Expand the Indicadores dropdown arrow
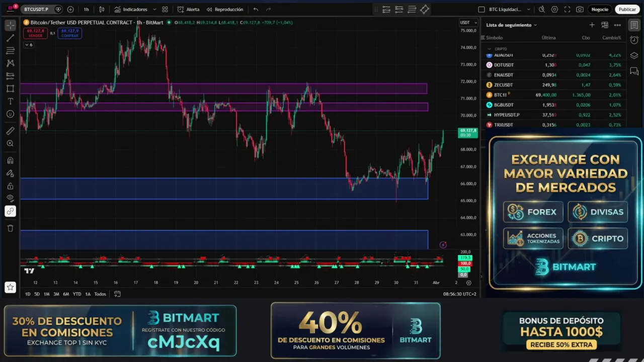 [x=154, y=9]
